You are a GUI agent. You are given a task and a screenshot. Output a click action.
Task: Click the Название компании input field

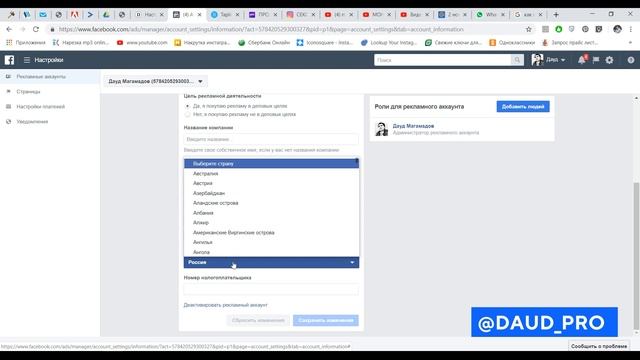tap(271, 139)
